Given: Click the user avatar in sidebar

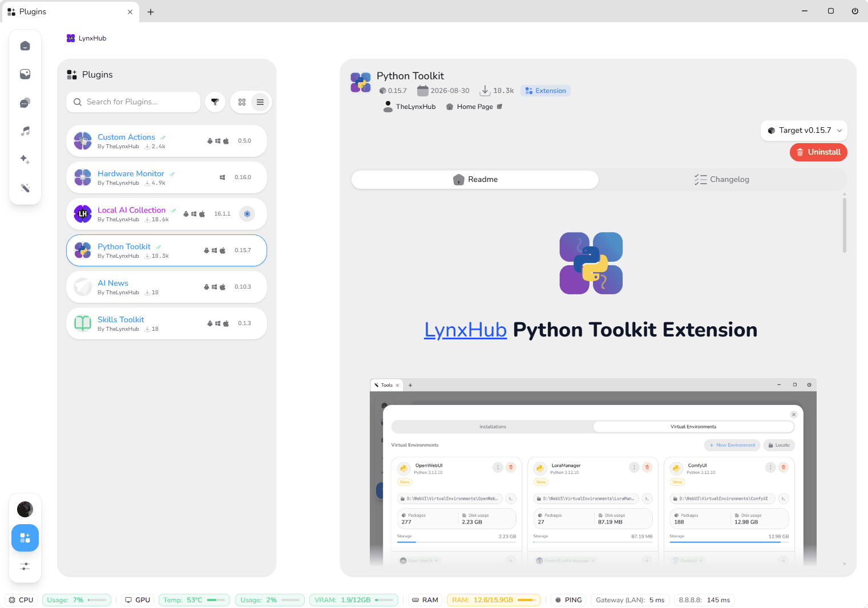Looking at the screenshot, I should [25, 509].
